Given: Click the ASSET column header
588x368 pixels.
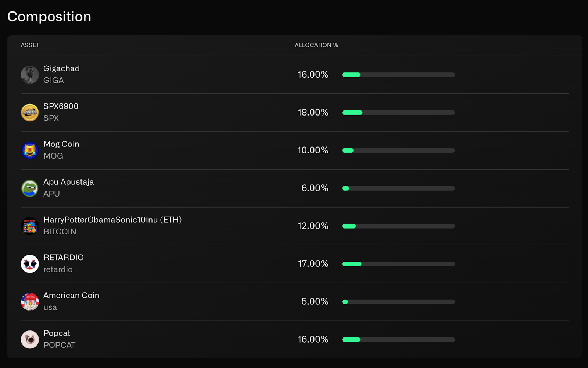Looking at the screenshot, I should 30,45.
